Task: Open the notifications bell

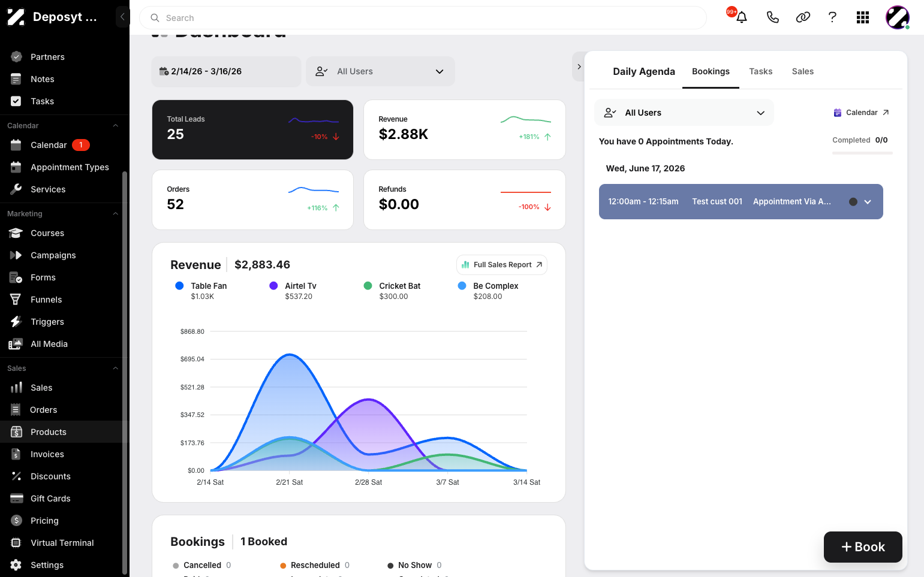Action: click(x=742, y=17)
